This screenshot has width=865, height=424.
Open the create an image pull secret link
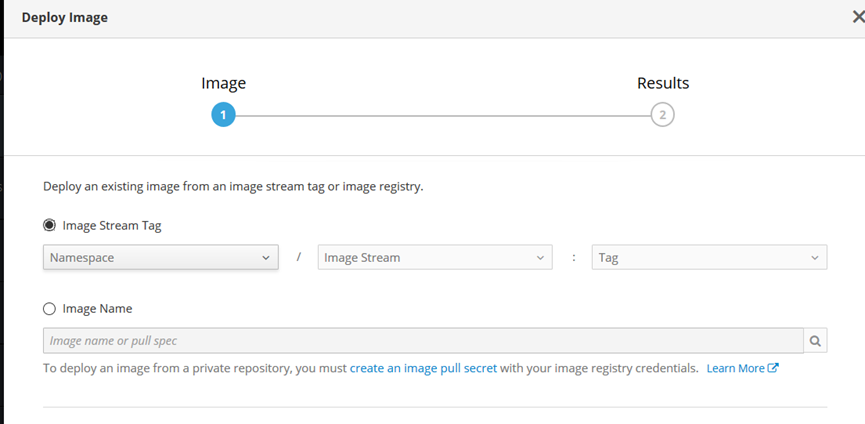(x=424, y=368)
